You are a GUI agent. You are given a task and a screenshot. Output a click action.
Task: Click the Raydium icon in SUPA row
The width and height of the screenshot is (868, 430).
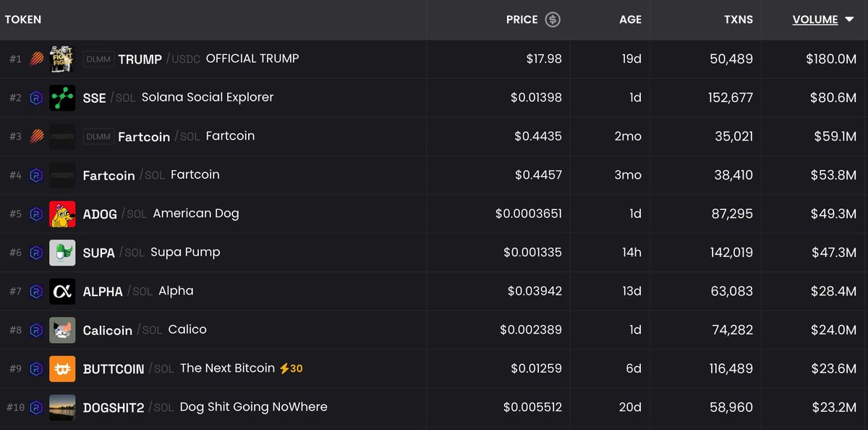coord(36,253)
